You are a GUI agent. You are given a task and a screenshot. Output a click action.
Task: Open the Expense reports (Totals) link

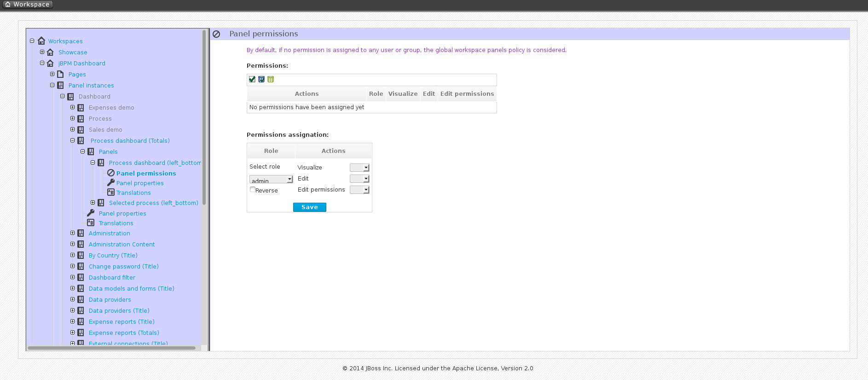[124, 333]
